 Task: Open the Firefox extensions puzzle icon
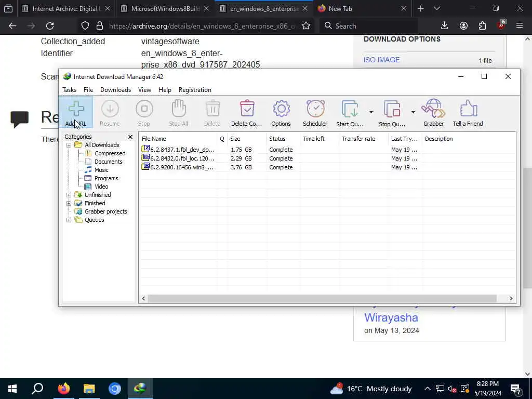[x=482, y=26]
